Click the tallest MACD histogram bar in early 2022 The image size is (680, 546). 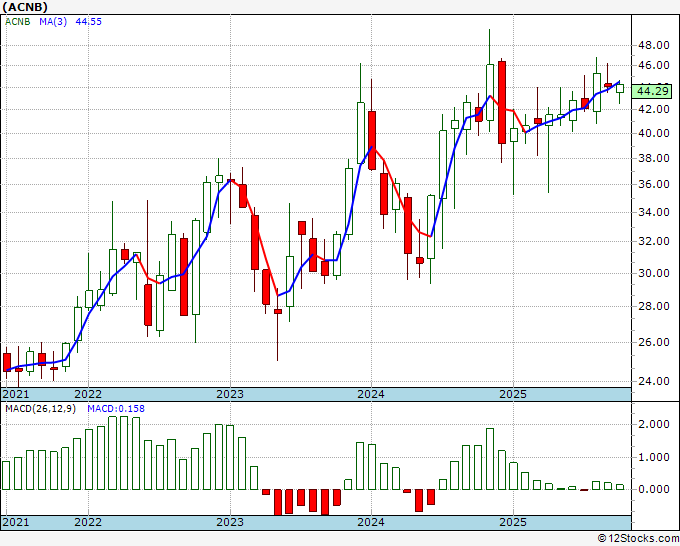(112, 453)
